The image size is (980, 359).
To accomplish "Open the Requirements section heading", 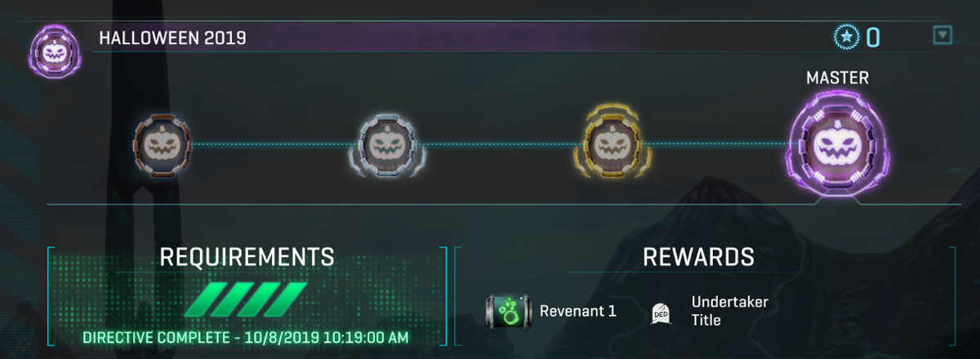I will coord(247,256).
